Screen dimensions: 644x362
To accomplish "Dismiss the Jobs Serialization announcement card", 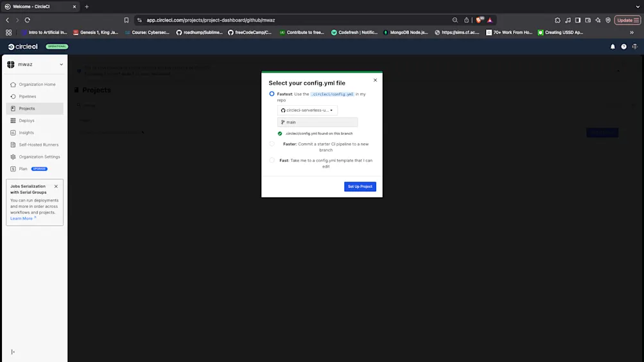I will click(56, 186).
